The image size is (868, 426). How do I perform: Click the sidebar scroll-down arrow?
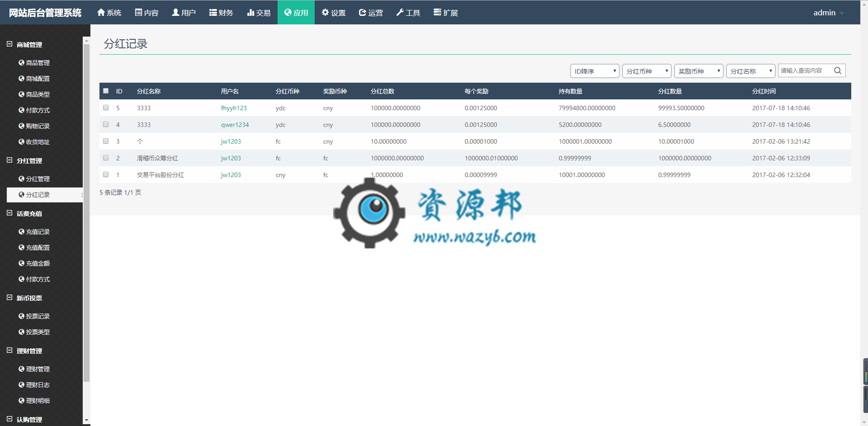86,421
